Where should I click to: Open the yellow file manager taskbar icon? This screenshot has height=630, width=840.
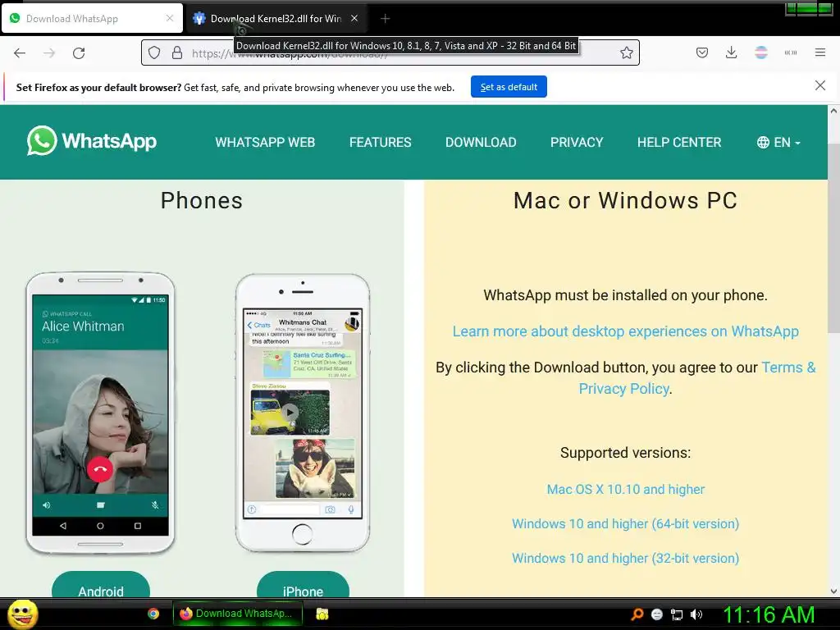pos(322,614)
